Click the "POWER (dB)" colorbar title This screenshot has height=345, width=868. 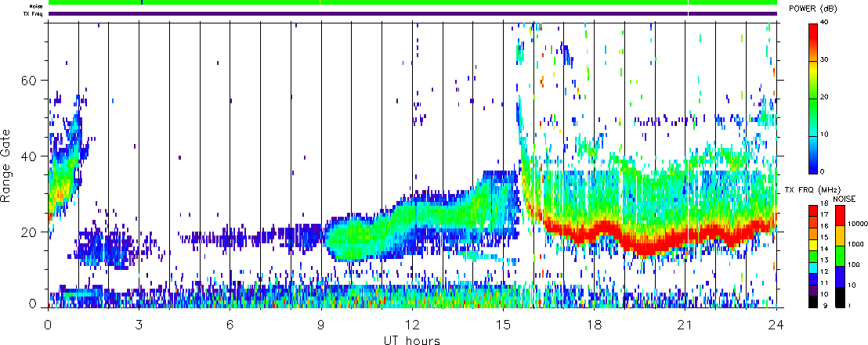tap(814, 9)
